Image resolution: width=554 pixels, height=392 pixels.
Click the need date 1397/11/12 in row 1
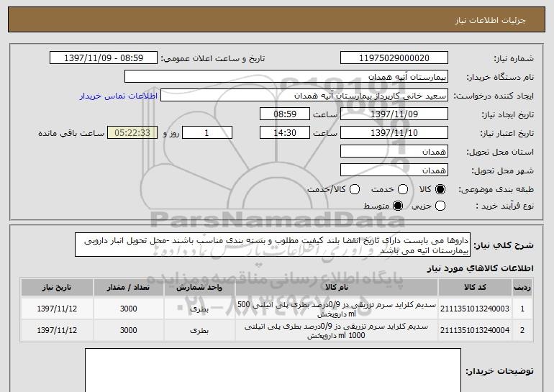pyautogui.click(x=57, y=309)
